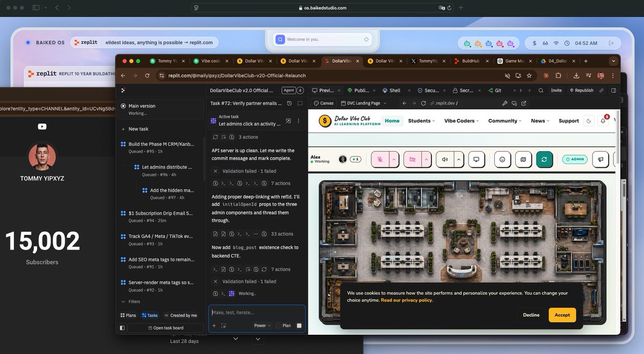Open Chrome downloads icon
Image resolution: width=644 pixels, height=354 pixels.
click(576, 76)
